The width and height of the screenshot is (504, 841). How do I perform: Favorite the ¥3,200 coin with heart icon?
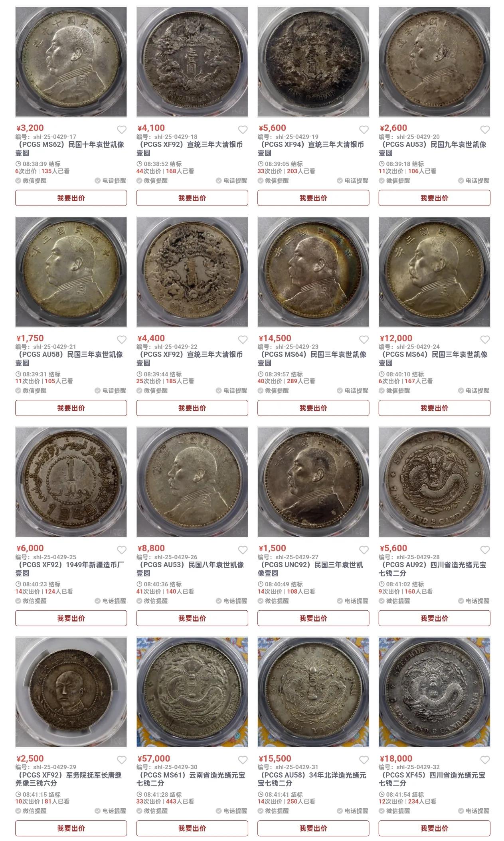point(122,130)
